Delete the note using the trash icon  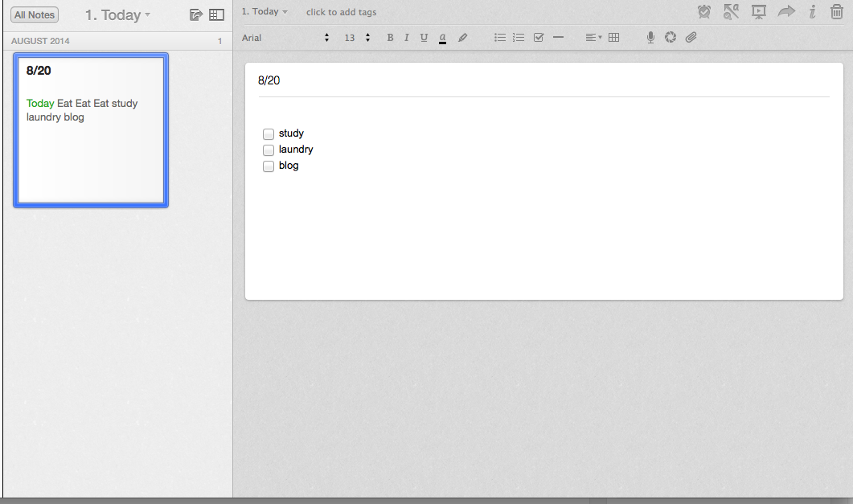point(836,12)
